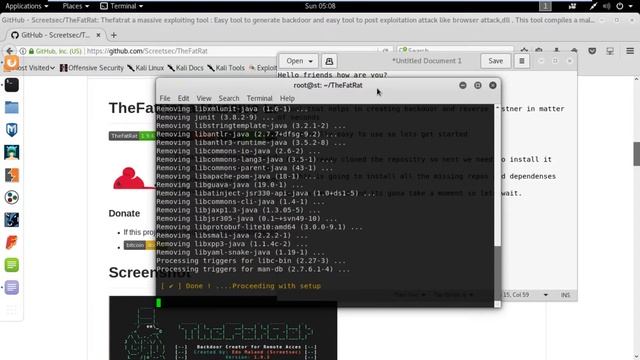Open Maltego three-dot circle dock icon
Screen dimensions: 640x360
pos(11,198)
